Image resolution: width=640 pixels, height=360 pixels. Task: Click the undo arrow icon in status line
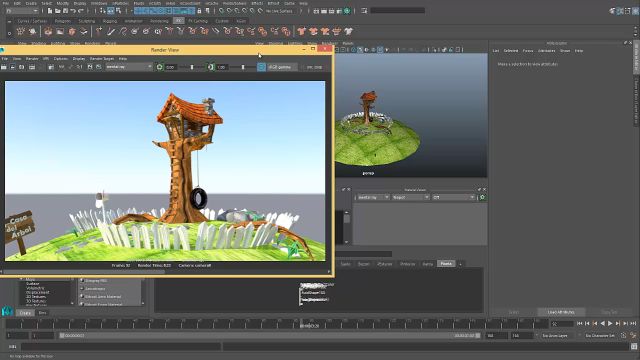pos(73,11)
